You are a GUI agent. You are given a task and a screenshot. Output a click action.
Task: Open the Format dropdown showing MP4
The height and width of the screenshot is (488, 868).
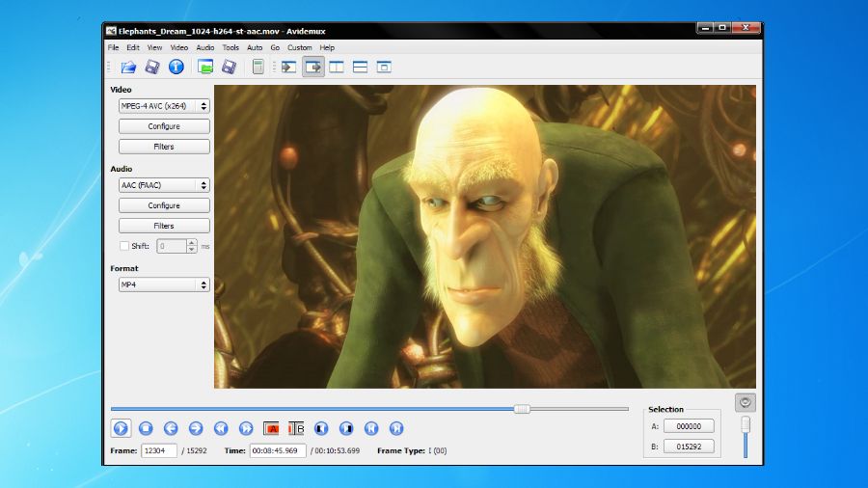pyautogui.click(x=164, y=285)
